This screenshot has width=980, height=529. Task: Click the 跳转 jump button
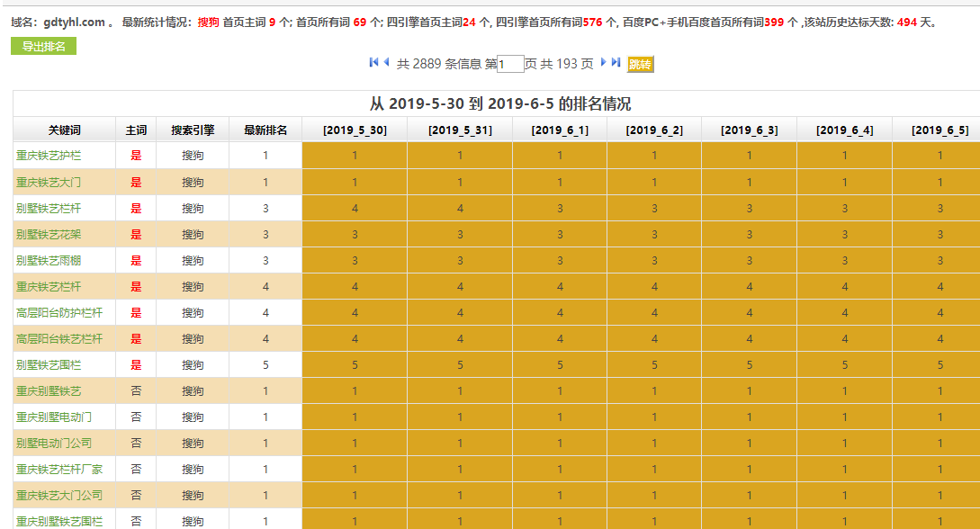tap(640, 64)
